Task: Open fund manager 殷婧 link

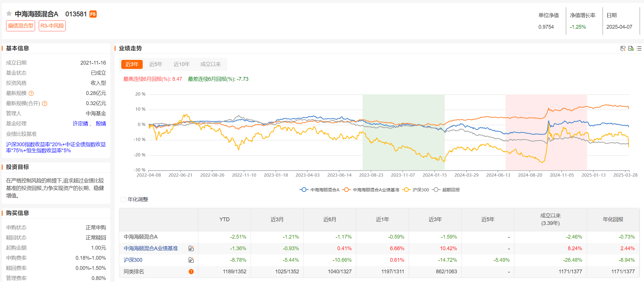Action: (101, 124)
